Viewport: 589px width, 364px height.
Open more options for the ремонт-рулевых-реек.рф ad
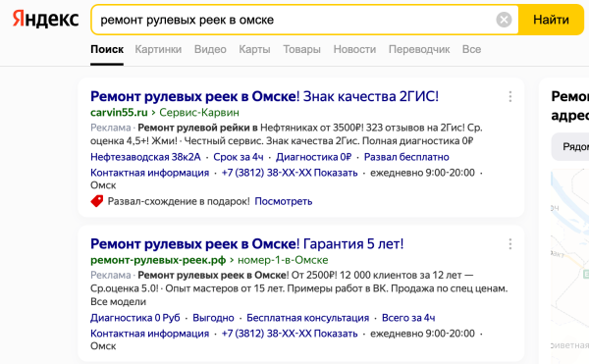(x=509, y=244)
